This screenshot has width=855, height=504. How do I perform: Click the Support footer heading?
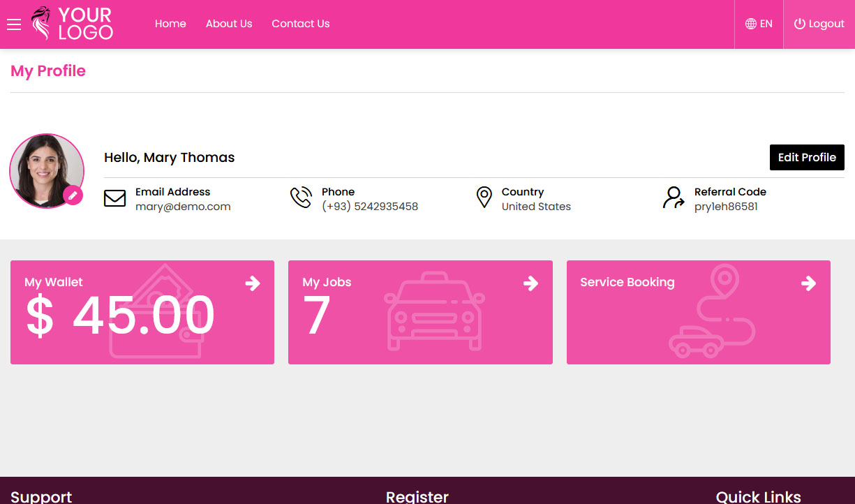click(x=41, y=496)
